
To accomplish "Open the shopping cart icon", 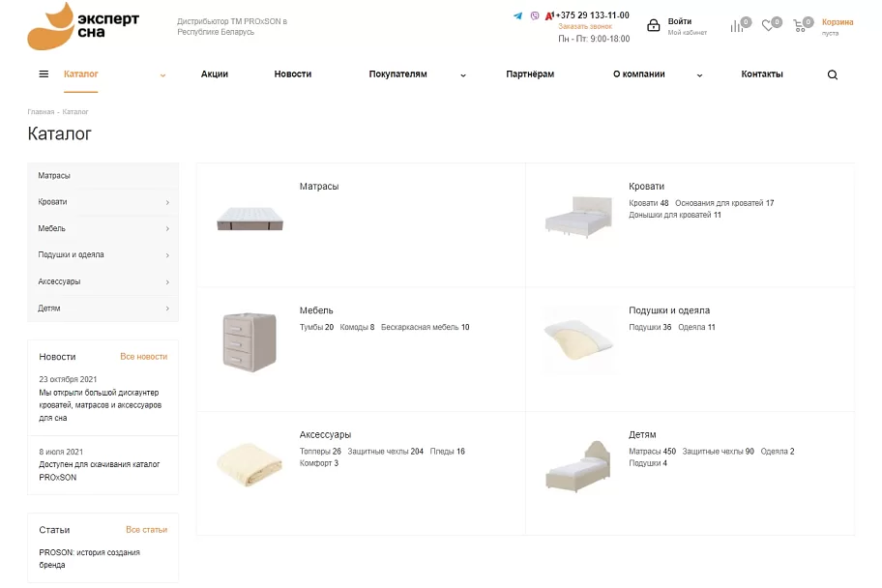I will pos(799,25).
